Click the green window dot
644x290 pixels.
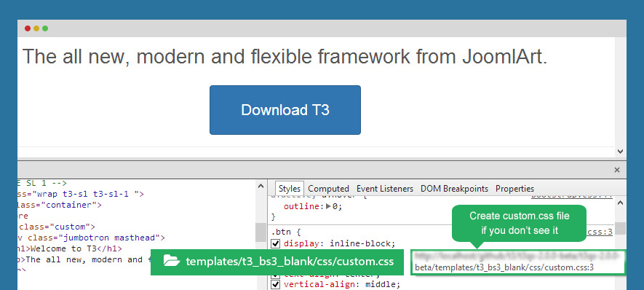tap(45, 28)
